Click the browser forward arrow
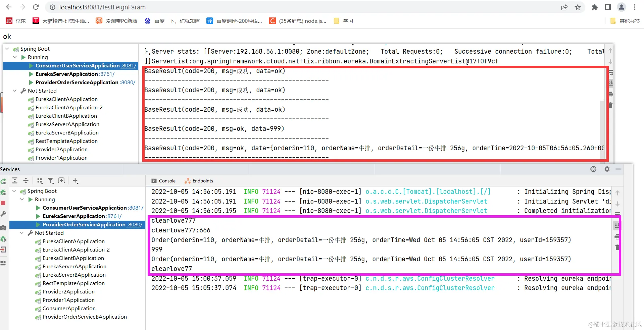Screen dimensions: 644x330 [22, 7]
